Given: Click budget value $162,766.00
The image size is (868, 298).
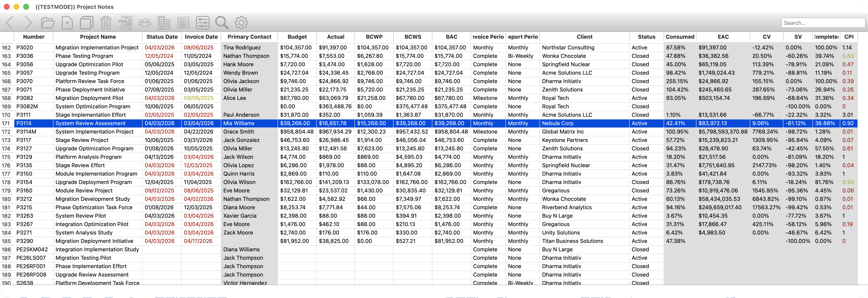Looking at the screenshot, I should coord(296,182).
